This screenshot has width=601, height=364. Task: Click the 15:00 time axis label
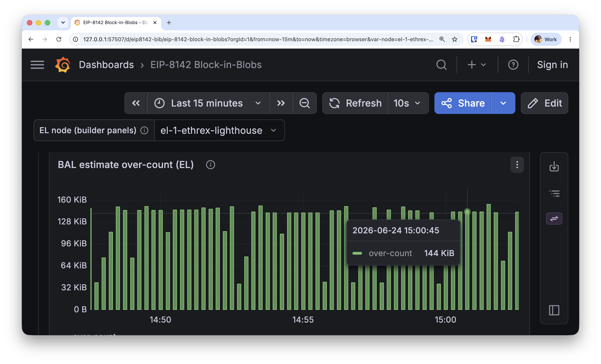[445, 319]
